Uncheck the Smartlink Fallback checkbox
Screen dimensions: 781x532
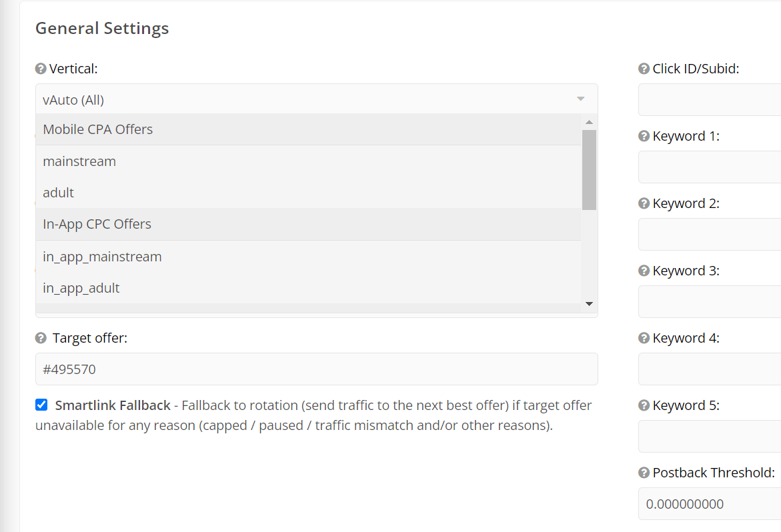41,405
